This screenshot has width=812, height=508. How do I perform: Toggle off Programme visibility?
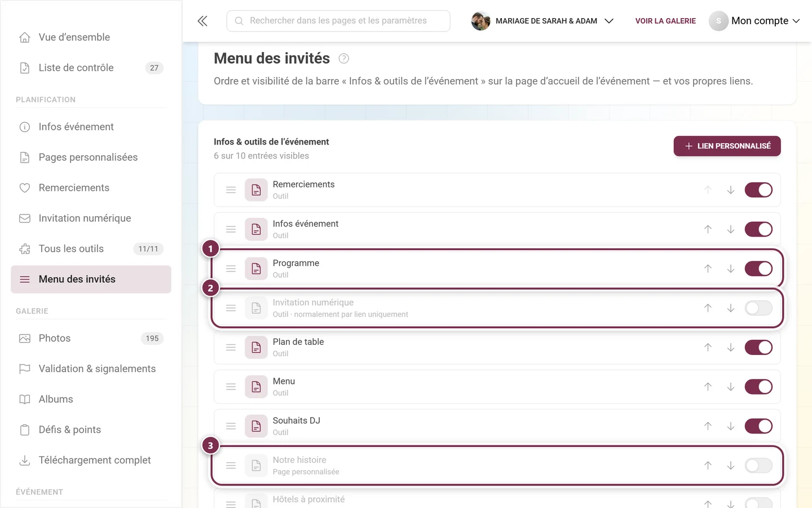coord(758,269)
